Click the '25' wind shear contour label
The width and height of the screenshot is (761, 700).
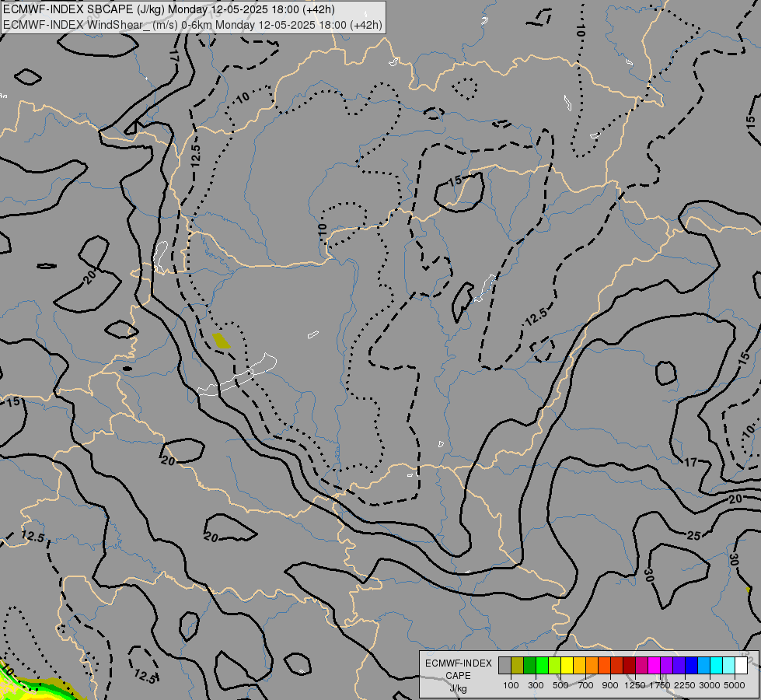coord(694,535)
